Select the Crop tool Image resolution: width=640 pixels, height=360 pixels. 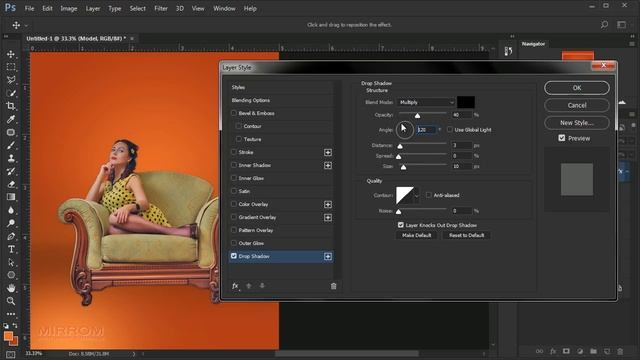pos(11,106)
